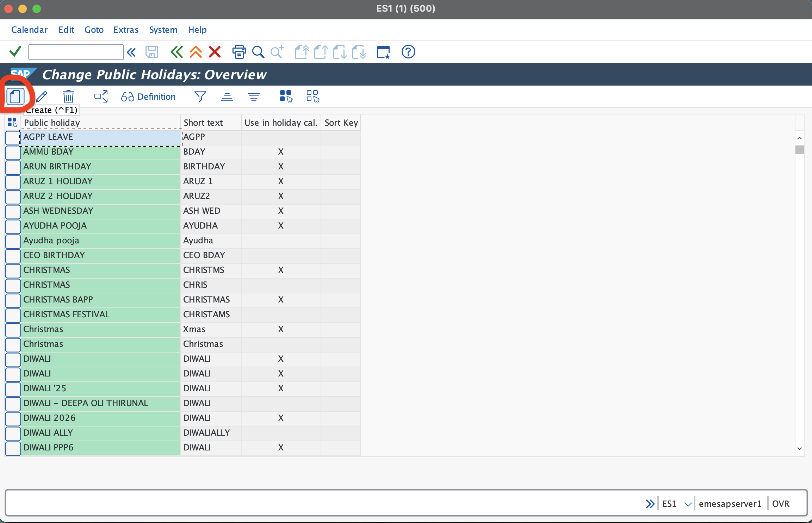Click the Create new holiday icon
Viewport: 812px width, 523px height.
coord(15,96)
